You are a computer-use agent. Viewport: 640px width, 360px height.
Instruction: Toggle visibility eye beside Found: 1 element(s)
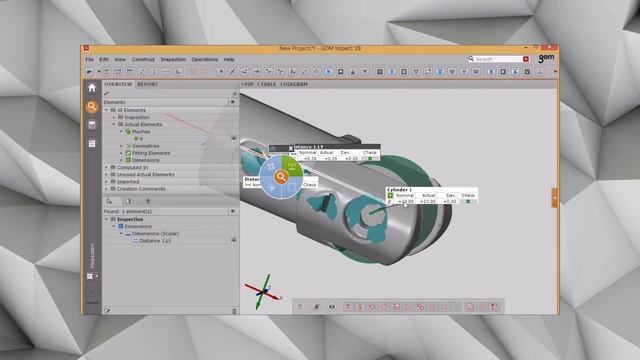pyautogui.click(x=233, y=211)
